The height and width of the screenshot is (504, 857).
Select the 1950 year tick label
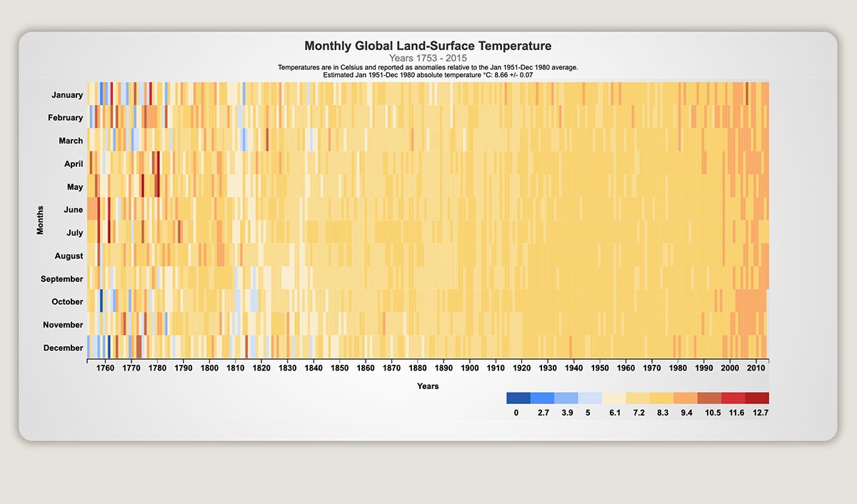[600, 368]
